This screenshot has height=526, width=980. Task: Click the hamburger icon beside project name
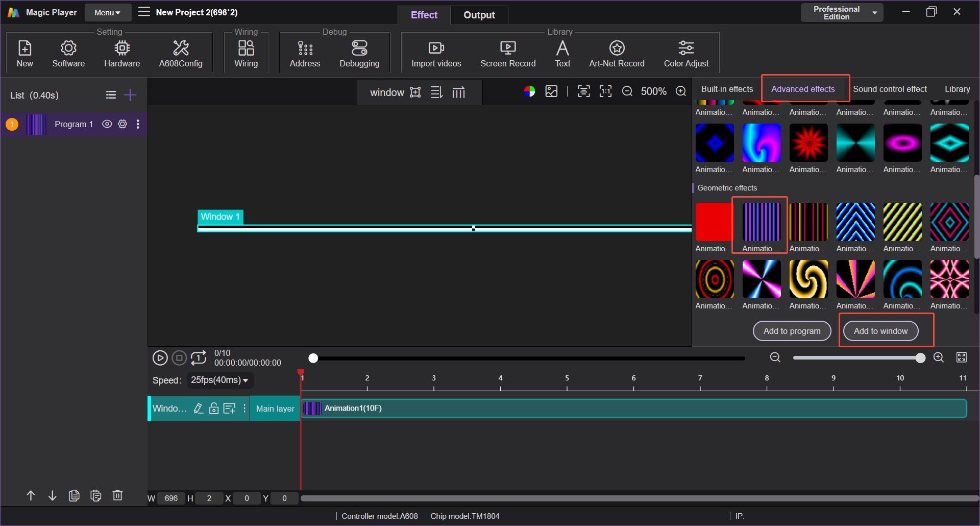pyautogui.click(x=144, y=12)
